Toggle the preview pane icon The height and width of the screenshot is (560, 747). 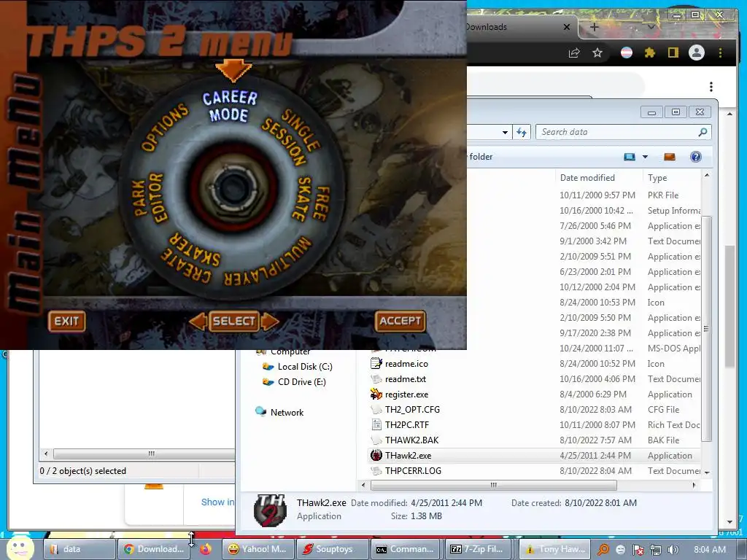coord(670,157)
